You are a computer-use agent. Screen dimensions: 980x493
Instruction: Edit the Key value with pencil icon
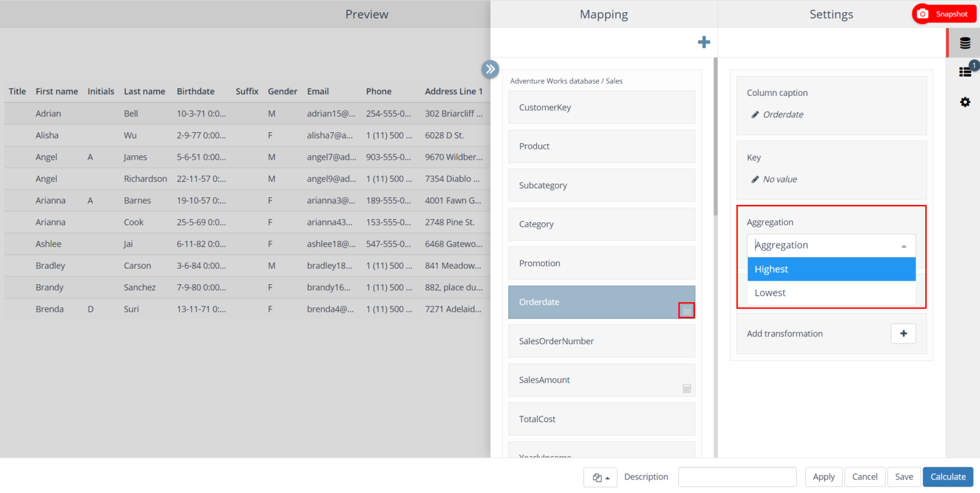tap(755, 179)
